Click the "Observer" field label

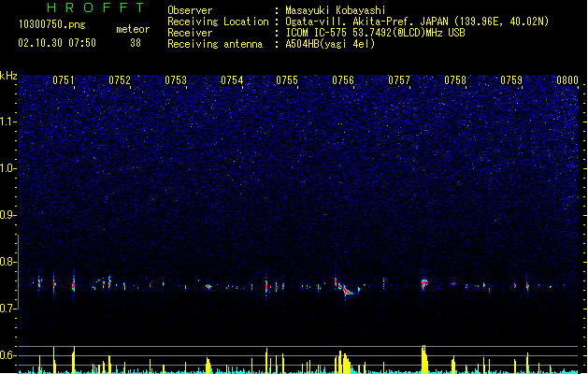click(190, 10)
